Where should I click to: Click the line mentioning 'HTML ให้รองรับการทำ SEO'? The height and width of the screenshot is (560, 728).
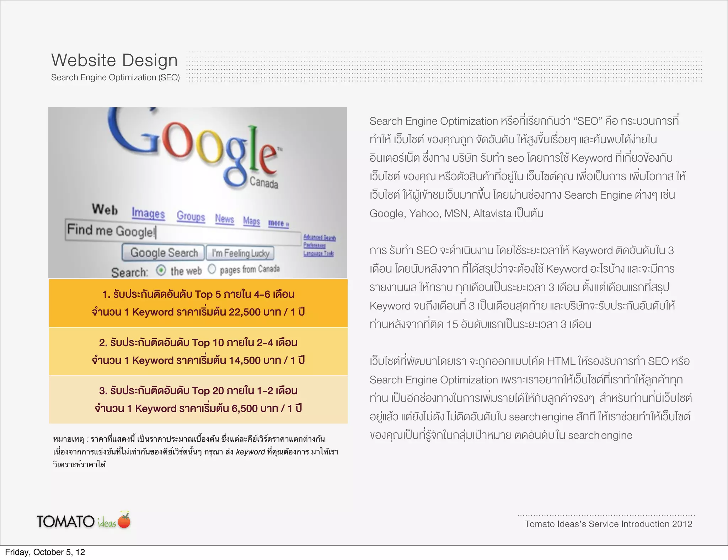click(530, 361)
